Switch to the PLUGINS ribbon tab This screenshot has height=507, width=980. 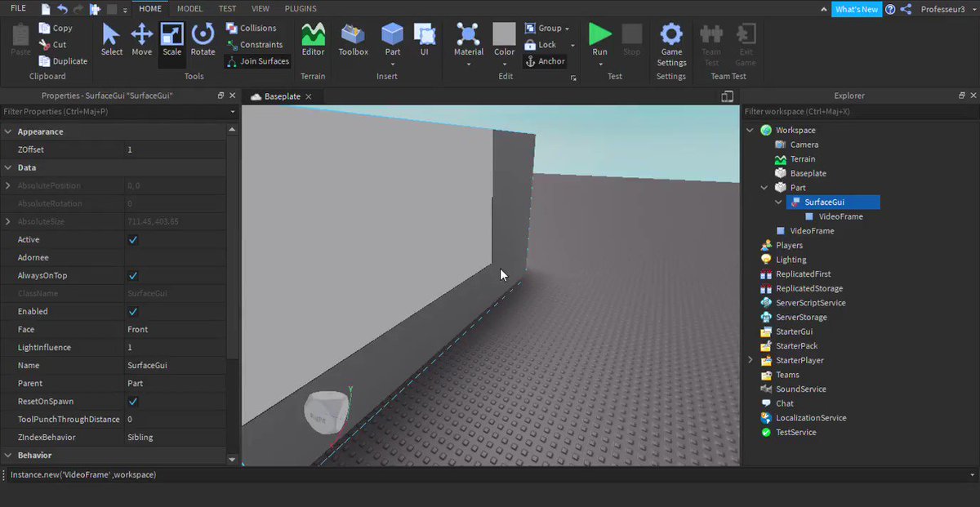301,8
